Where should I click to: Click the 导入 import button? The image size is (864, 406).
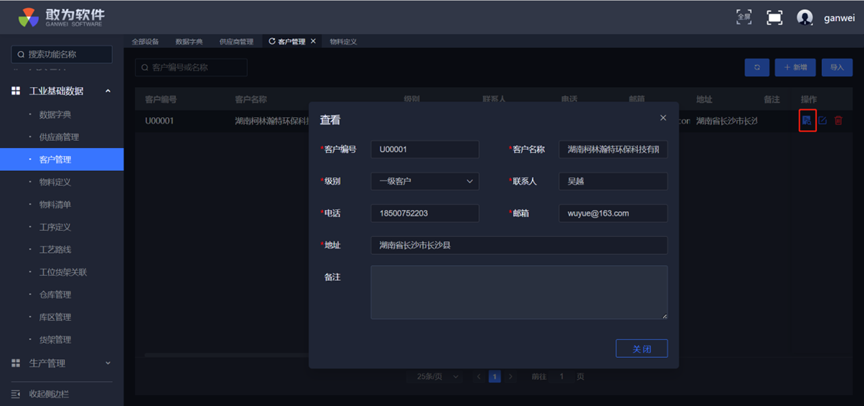click(x=836, y=67)
